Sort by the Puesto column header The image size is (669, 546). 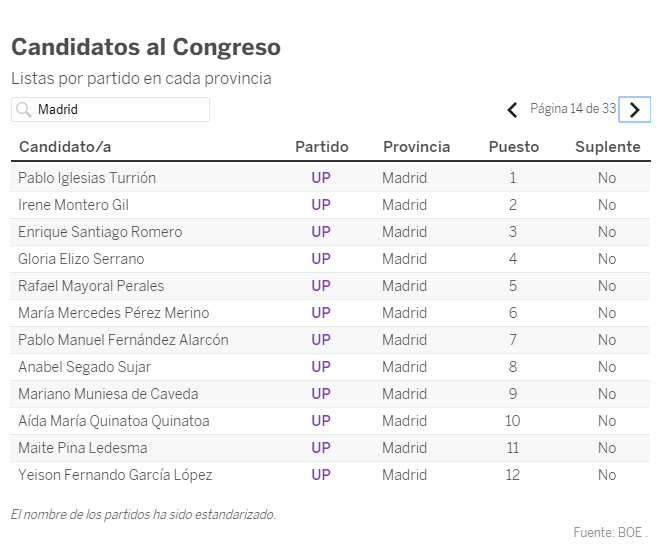[514, 147]
